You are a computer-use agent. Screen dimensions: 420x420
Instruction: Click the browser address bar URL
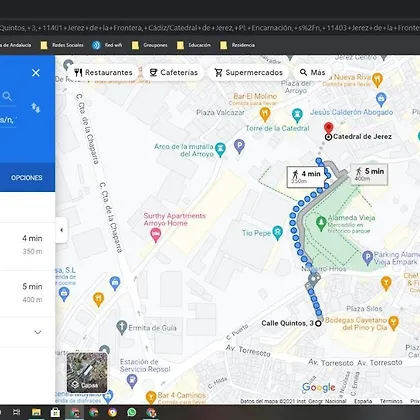pos(210,28)
